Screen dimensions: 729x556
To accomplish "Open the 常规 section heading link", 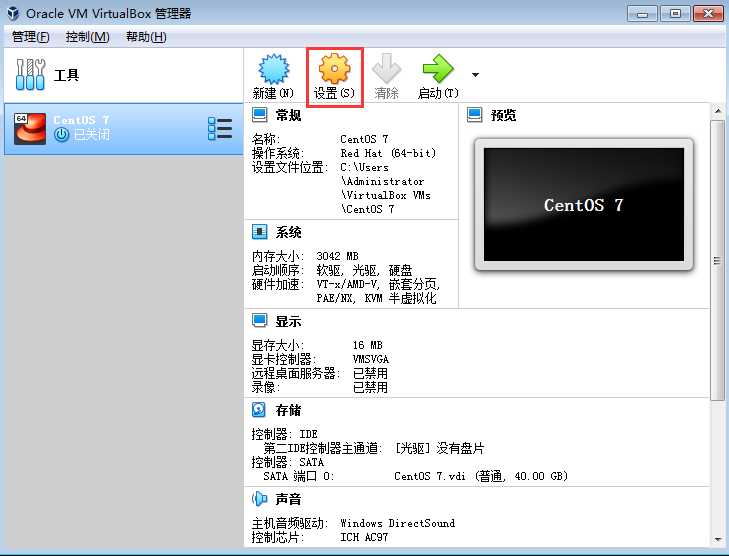I will pos(288,115).
